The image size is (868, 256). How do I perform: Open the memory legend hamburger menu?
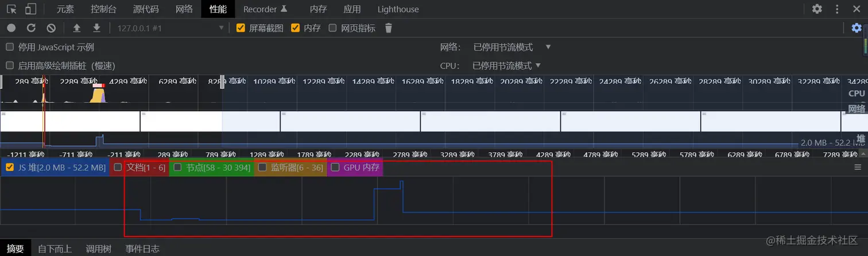tap(858, 167)
